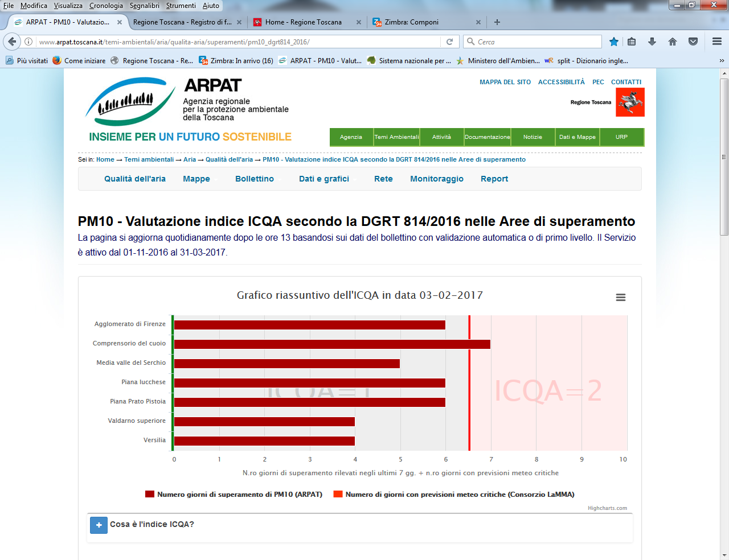729x560 pixels.
Task: Follow the MAPPA DEL SITO link
Action: 505,82
